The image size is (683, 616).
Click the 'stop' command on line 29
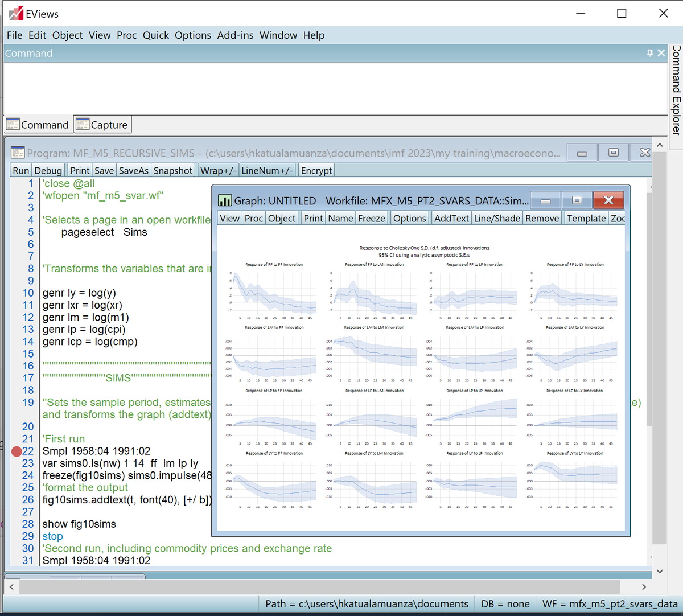click(52, 536)
